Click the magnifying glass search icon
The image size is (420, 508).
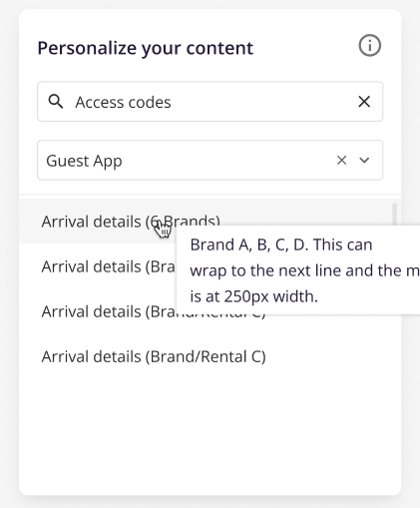click(x=56, y=102)
